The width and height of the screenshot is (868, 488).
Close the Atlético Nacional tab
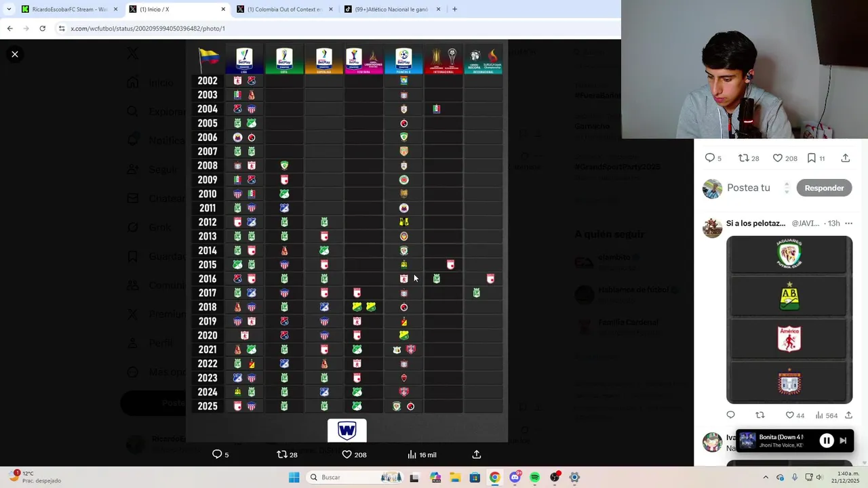coord(438,9)
